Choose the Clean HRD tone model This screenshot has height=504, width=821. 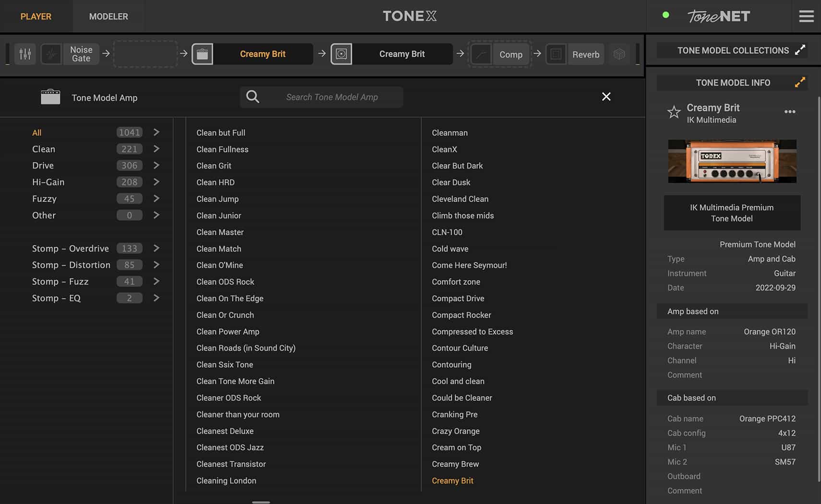pos(216,182)
